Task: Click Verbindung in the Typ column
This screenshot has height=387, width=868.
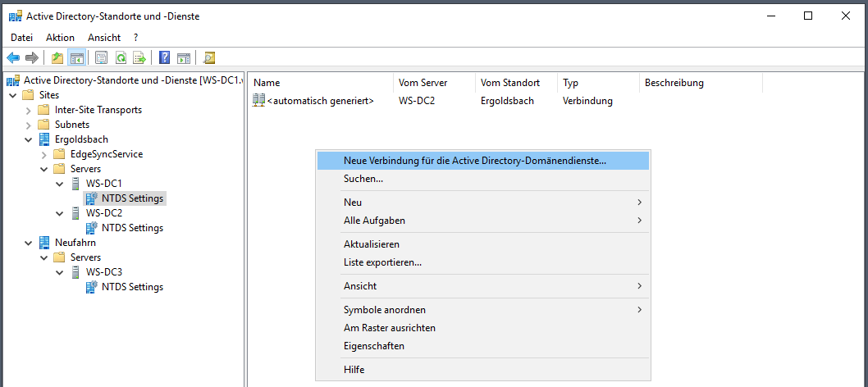Action: coord(588,101)
